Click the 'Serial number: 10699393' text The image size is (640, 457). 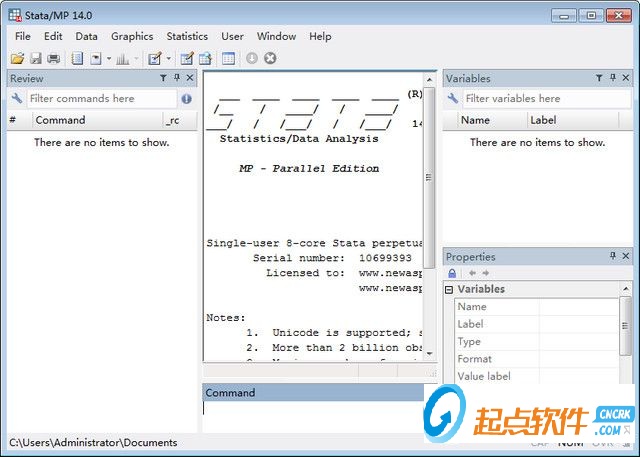coord(332,258)
